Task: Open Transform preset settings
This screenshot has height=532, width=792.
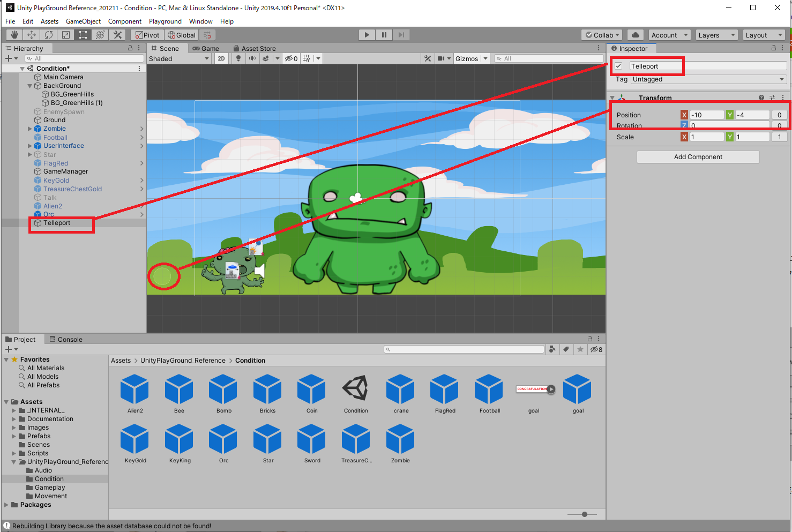Action: click(x=772, y=98)
